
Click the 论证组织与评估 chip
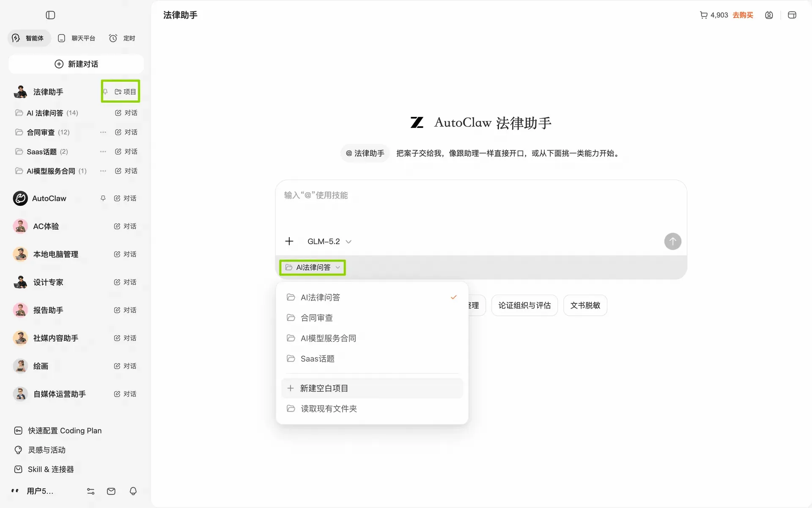pos(524,305)
